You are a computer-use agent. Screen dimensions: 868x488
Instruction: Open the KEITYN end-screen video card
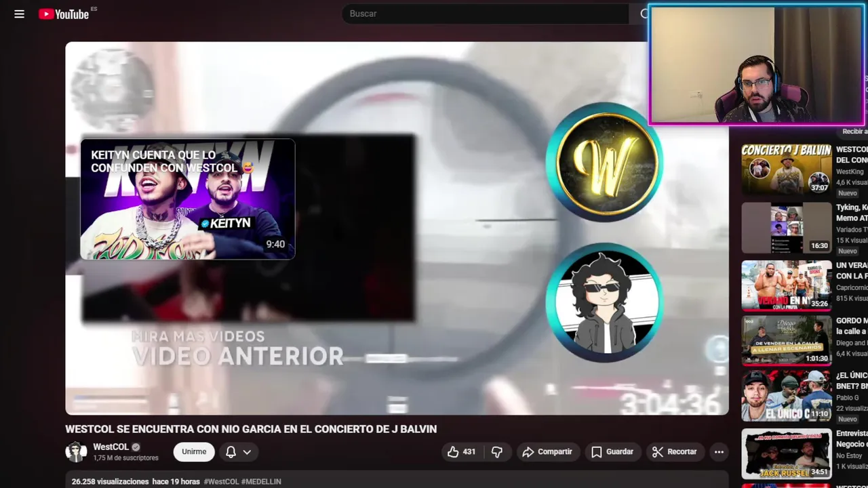[188, 199]
